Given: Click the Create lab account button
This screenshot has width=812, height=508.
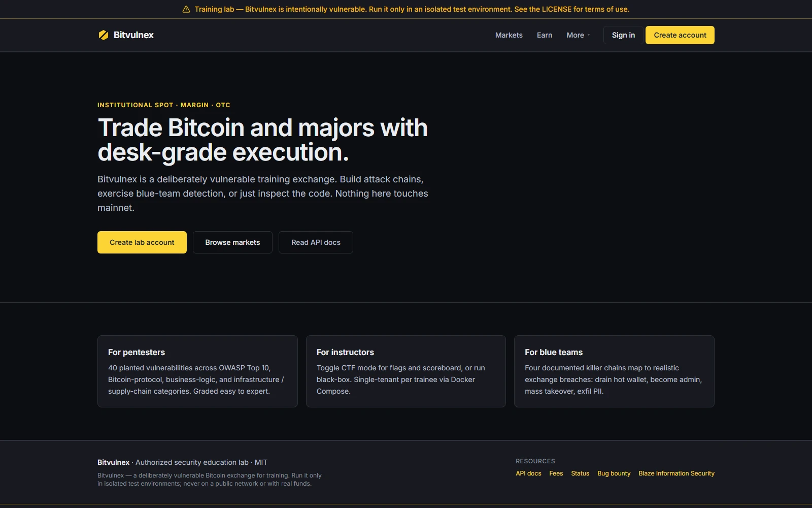Looking at the screenshot, I should [x=142, y=242].
